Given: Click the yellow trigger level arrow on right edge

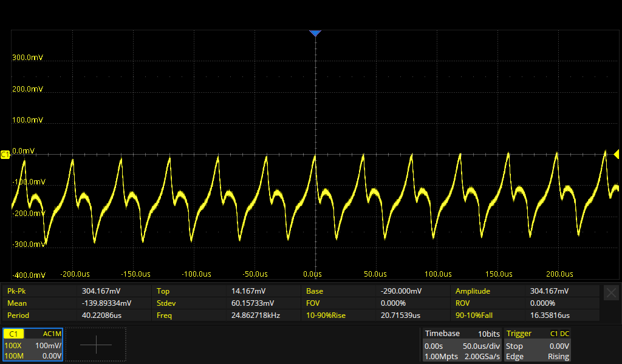Looking at the screenshot, I should [616, 154].
